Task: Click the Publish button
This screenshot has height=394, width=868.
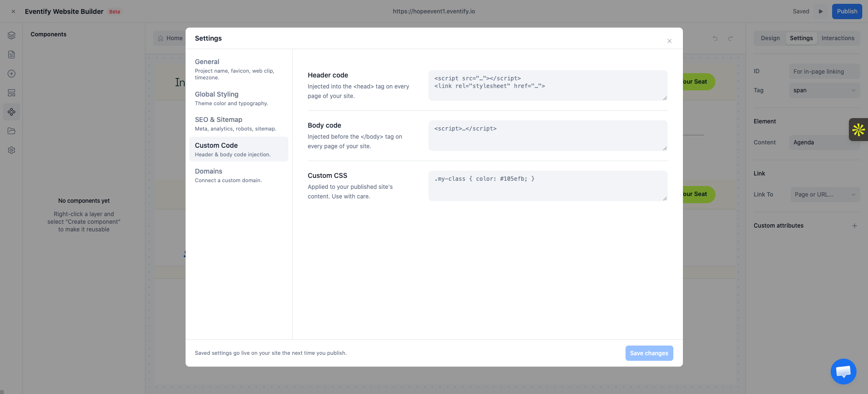Action: click(x=847, y=11)
